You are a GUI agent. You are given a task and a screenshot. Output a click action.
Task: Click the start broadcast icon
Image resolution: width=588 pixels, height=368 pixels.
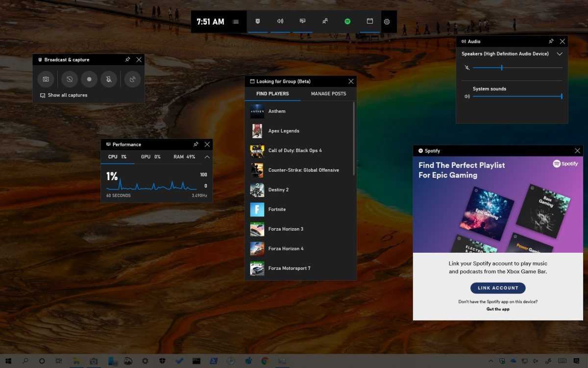(132, 79)
